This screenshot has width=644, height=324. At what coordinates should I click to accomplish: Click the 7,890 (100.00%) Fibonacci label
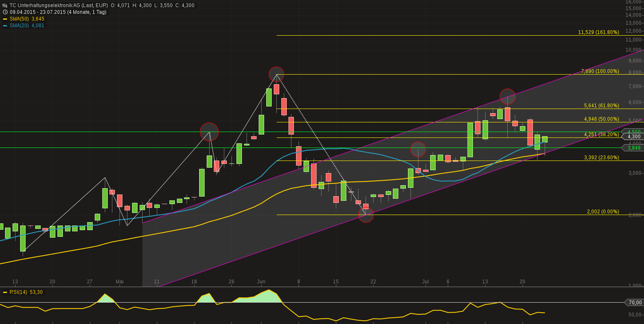600,71
